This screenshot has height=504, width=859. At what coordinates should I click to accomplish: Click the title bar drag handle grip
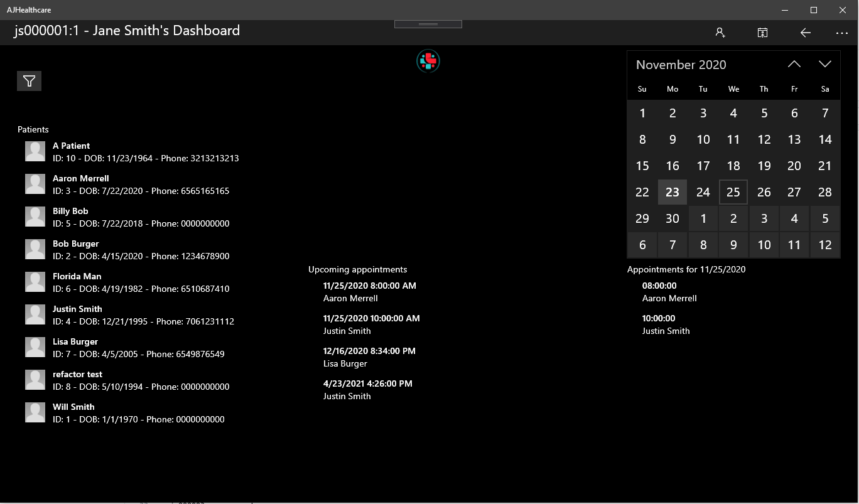428,24
